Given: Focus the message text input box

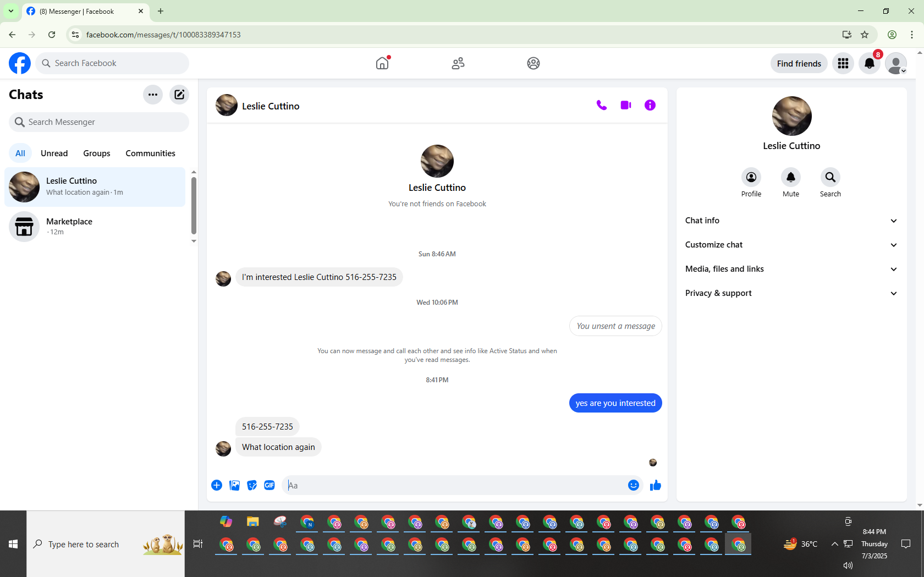Looking at the screenshot, I should coord(454,485).
